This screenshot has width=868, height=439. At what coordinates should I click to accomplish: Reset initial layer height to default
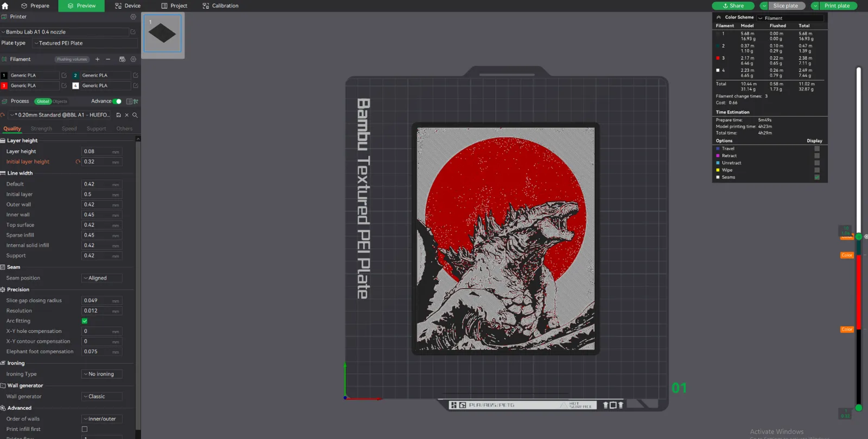[78, 162]
